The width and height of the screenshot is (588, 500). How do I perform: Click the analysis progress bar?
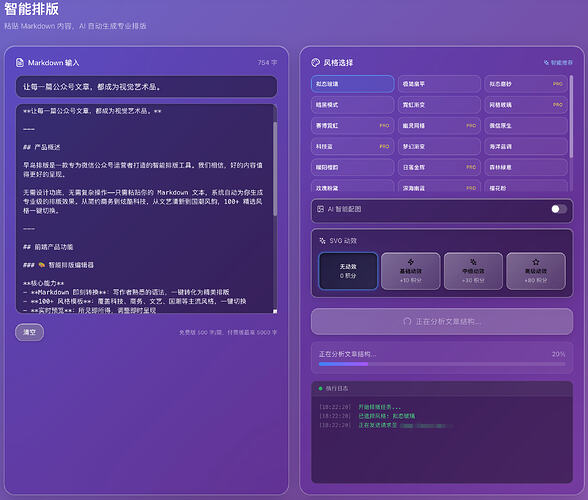pos(442,364)
